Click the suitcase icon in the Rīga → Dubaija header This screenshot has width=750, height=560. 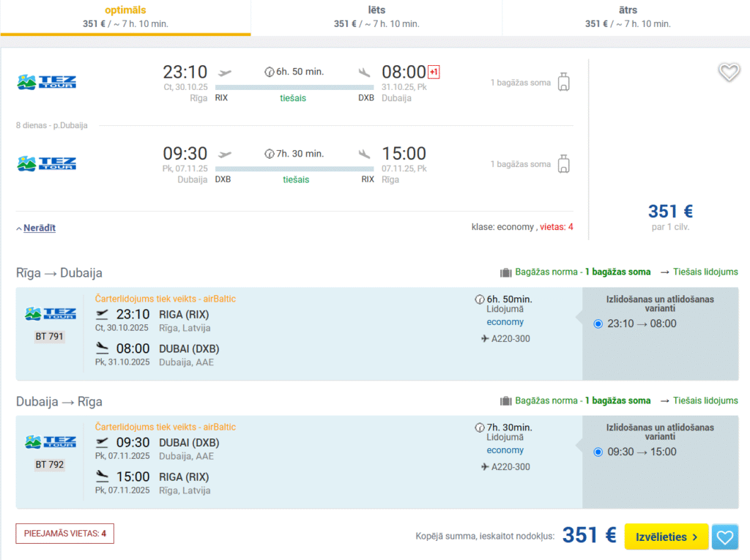505,272
